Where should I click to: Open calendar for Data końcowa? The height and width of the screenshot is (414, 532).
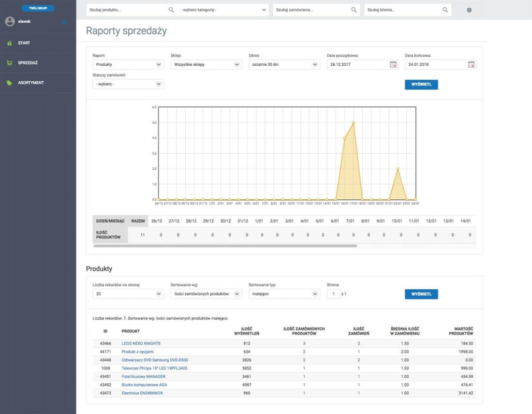pyautogui.click(x=471, y=65)
